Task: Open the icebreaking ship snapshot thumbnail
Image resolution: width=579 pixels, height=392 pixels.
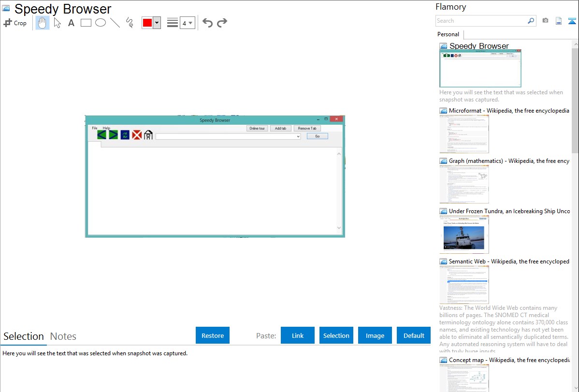Action: click(x=464, y=234)
